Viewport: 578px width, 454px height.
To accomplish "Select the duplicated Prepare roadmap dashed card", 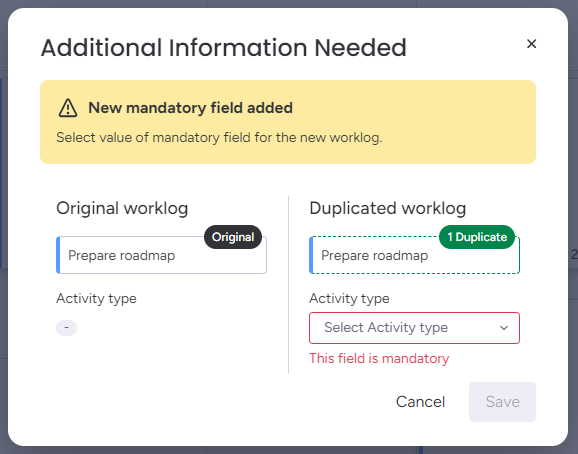I will 414,255.
